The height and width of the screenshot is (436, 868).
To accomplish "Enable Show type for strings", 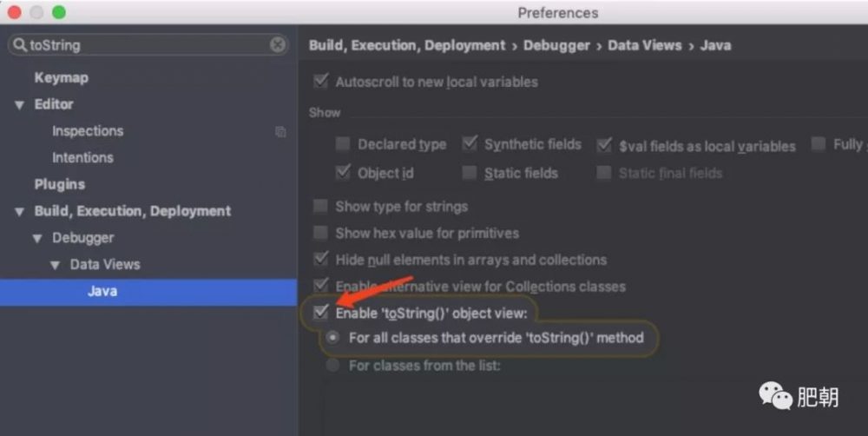I will click(x=321, y=206).
